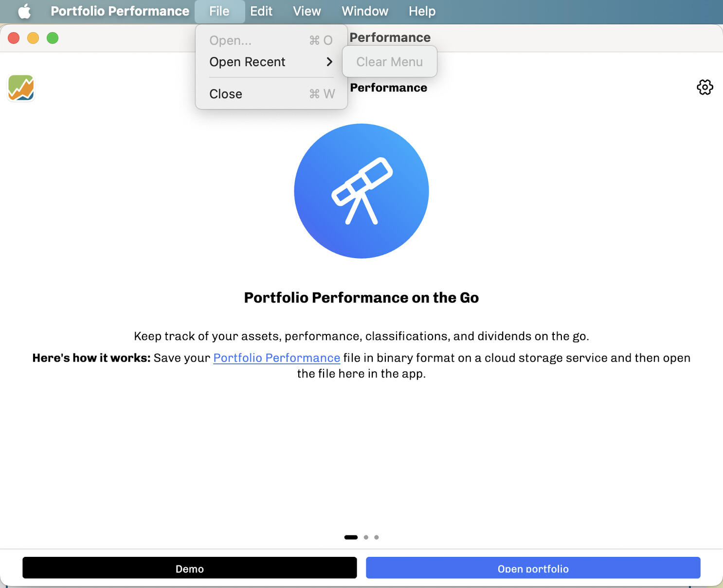The image size is (723, 588).
Task: Open the Window menu
Action: (x=365, y=11)
